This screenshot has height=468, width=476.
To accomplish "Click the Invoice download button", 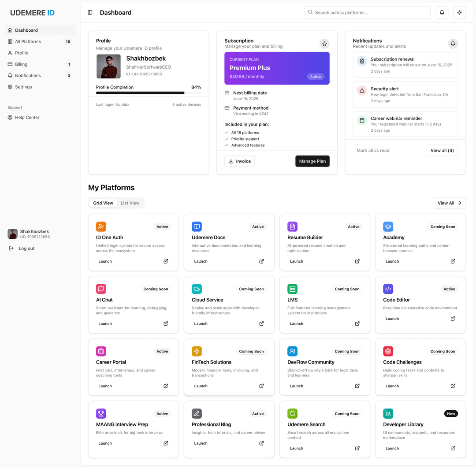I will (239, 161).
